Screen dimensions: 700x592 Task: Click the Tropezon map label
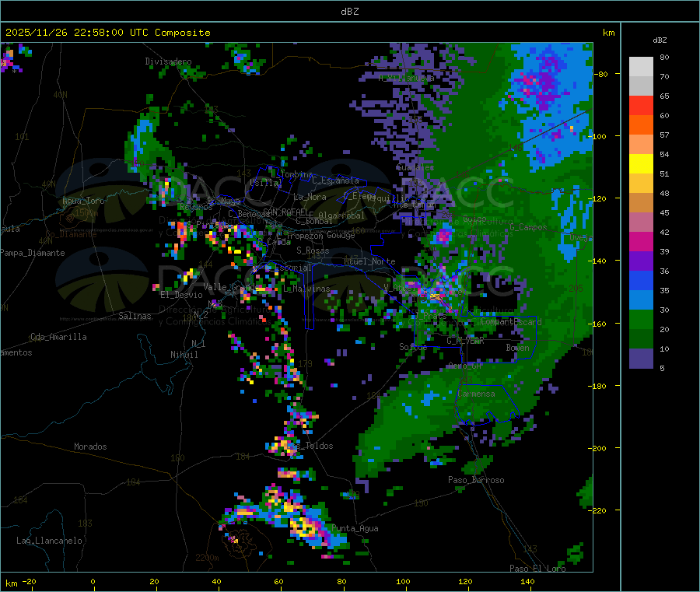coord(306,236)
